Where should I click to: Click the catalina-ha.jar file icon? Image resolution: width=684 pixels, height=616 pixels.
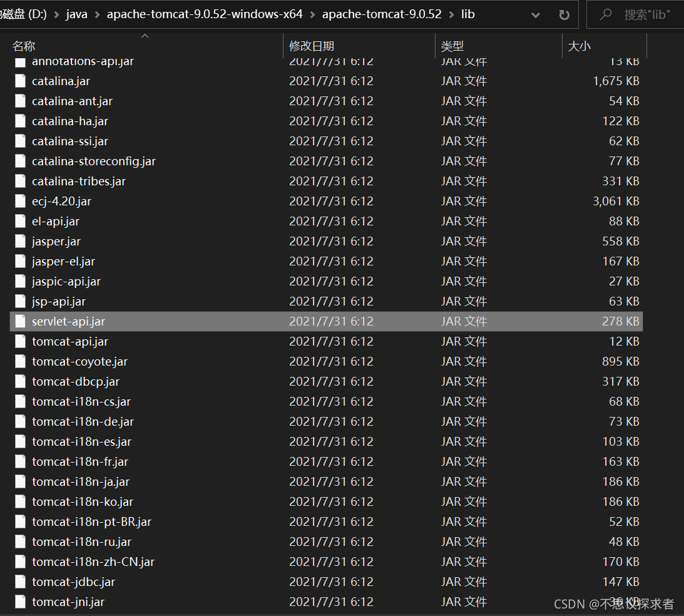click(x=20, y=121)
